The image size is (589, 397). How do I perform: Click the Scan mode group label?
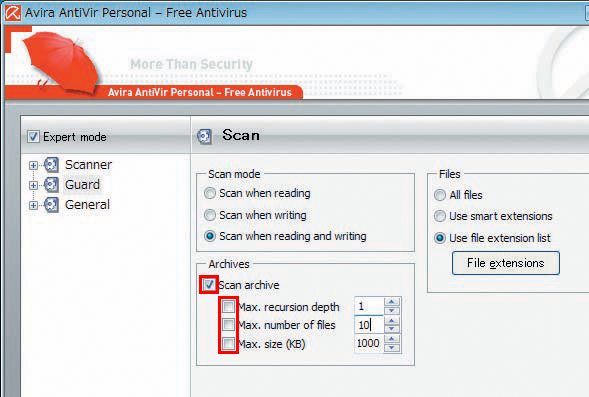point(234,174)
